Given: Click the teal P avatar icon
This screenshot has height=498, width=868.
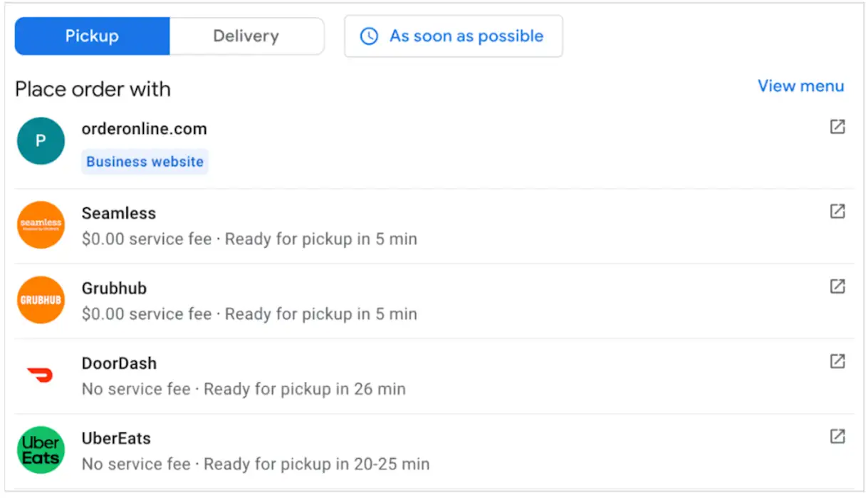Looking at the screenshot, I should click(41, 141).
